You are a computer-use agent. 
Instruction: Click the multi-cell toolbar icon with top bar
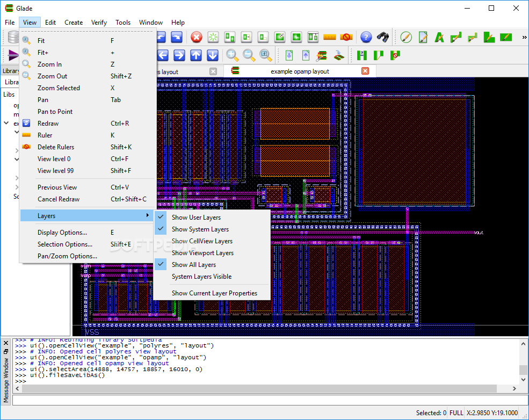pyautogui.click(x=313, y=37)
